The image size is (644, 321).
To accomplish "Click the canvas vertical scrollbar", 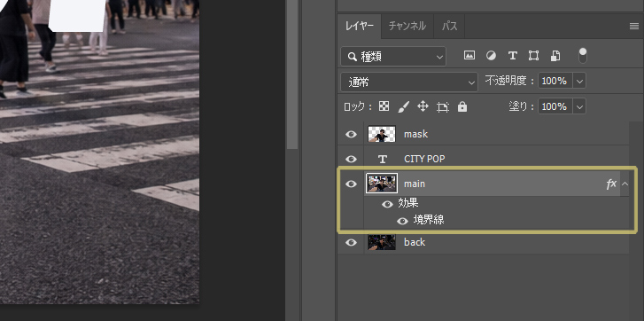I will click(292, 74).
